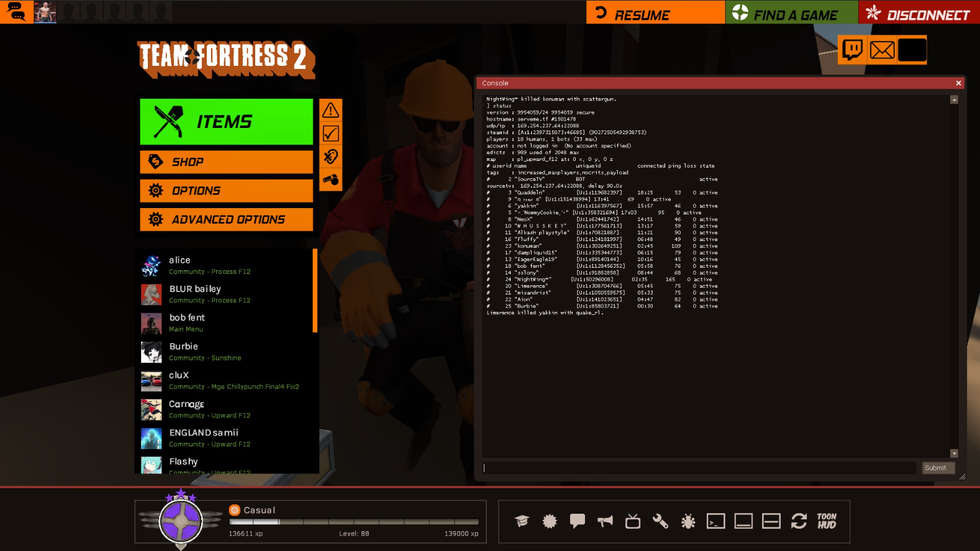This screenshot has height=551, width=980.
Task: Click the checkmark box icon beside Items
Action: click(x=330, y=134)
